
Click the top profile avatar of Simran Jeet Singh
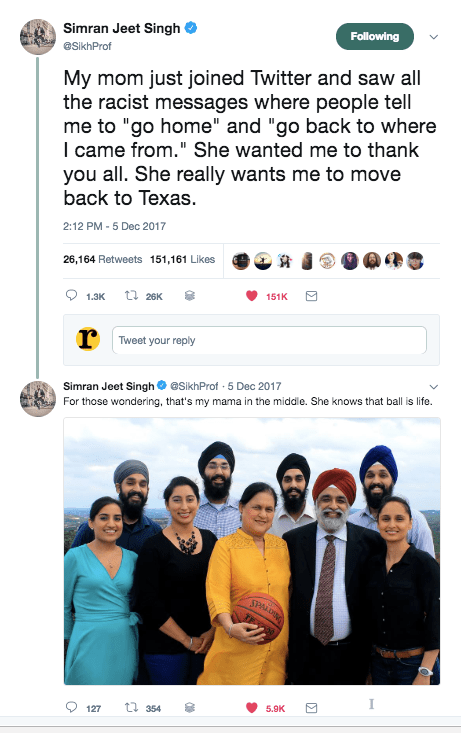pyautogui.click(x=38, y=37)
